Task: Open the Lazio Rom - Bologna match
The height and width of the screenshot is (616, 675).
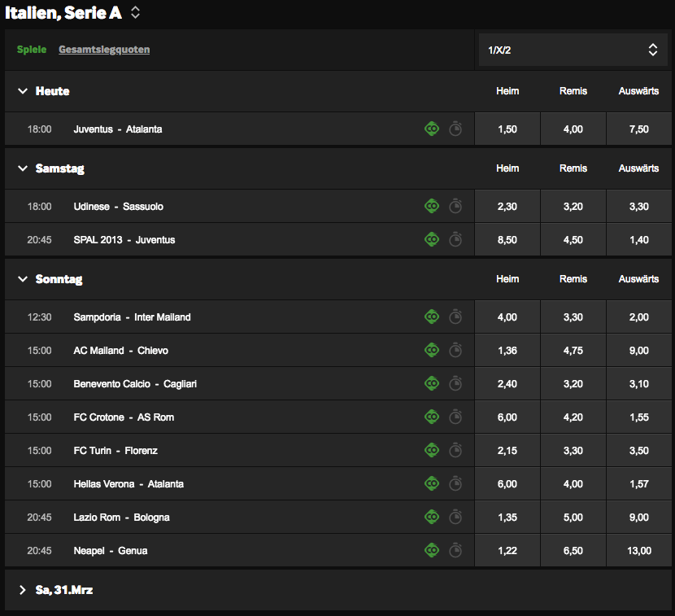Action: 121,518
